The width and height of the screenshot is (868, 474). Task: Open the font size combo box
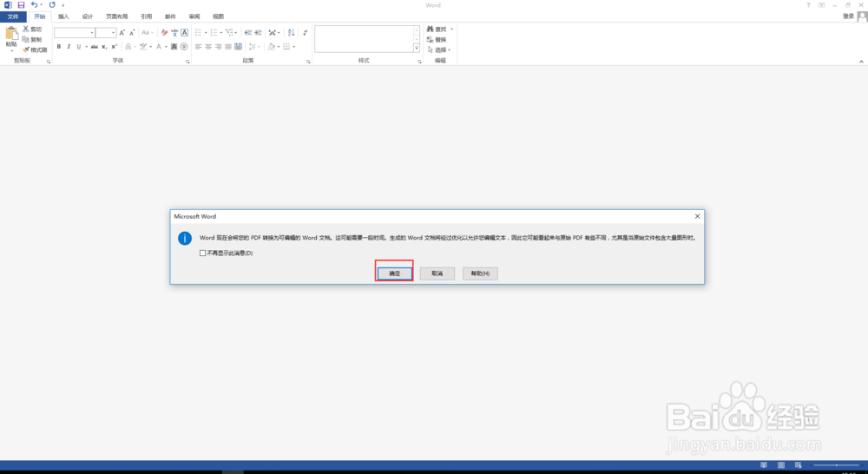(x=106, y=33)
